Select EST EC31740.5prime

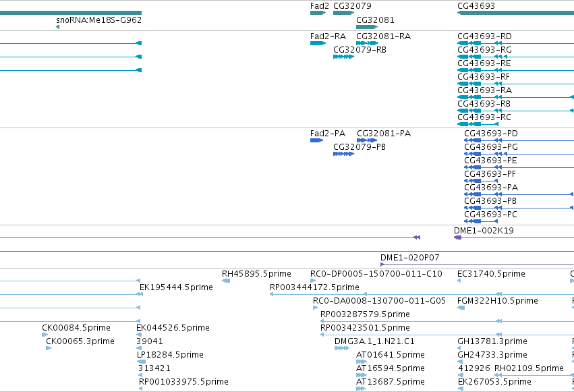coord(491,274)
